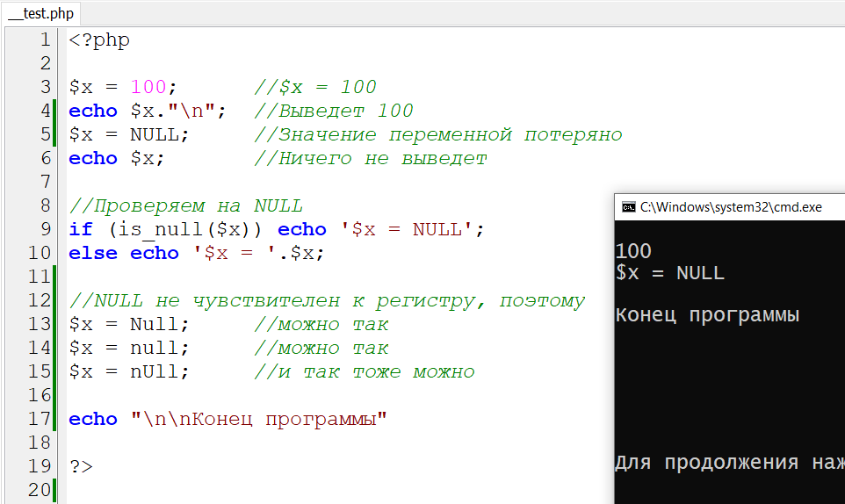
Task: Click string '$x = NULL' on line 9
Action: 407,230
